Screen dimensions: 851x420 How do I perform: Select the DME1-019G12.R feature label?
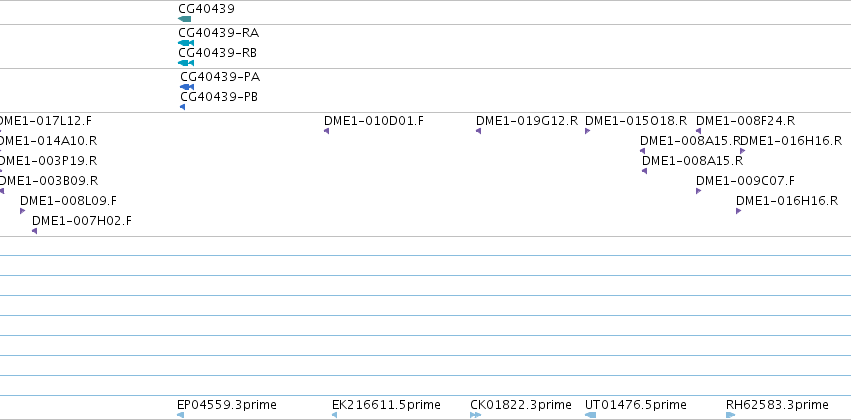pyautogui.click(x=527, y=120)
